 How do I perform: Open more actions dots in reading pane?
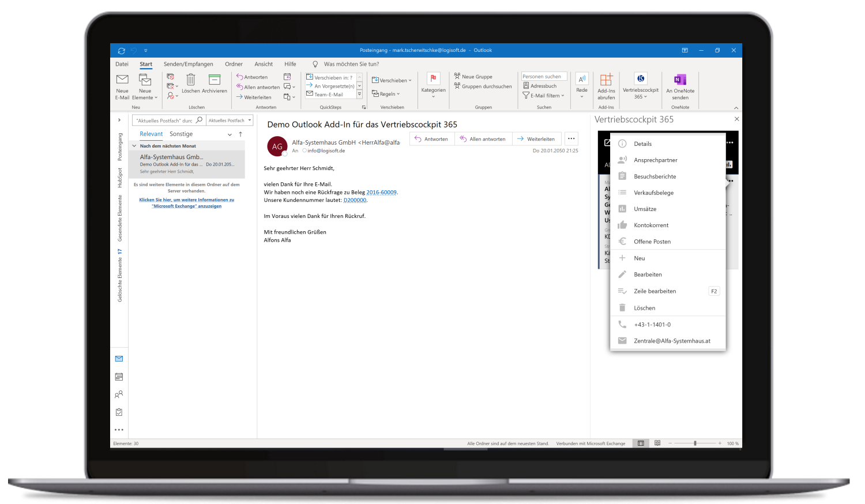[571, 138]
